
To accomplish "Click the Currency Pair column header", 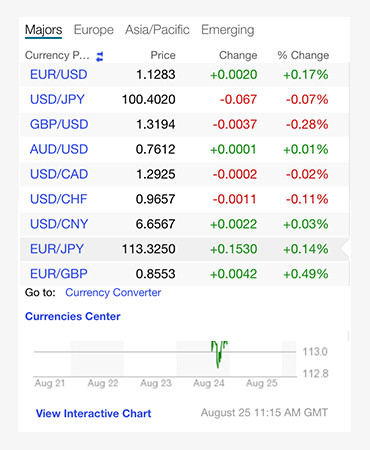I will 57,55.
